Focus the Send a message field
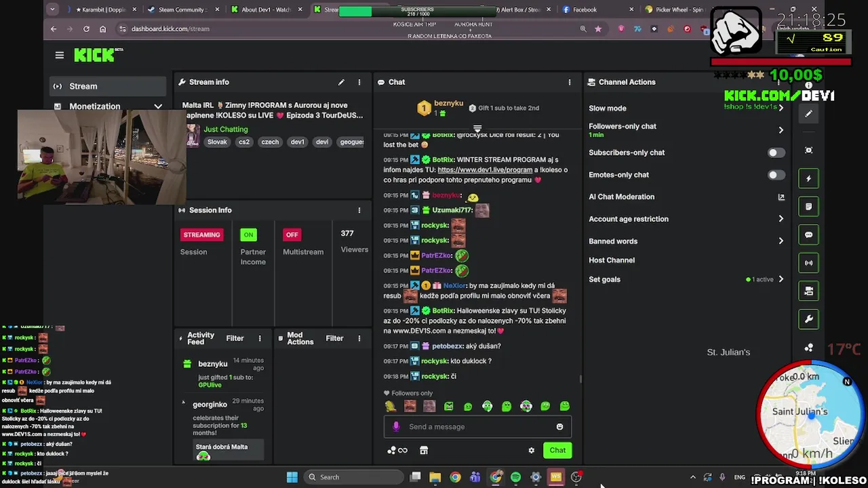 [478, 426]
